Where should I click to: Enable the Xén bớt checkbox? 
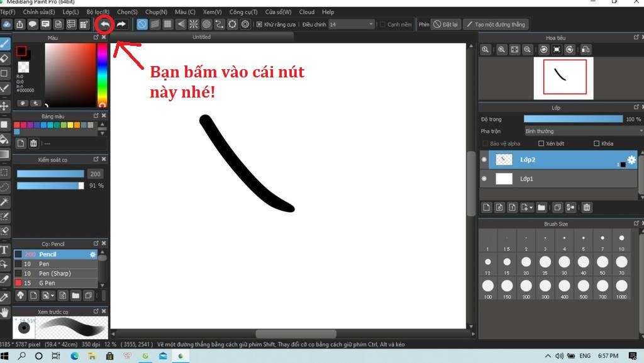(x=541, y=143)
